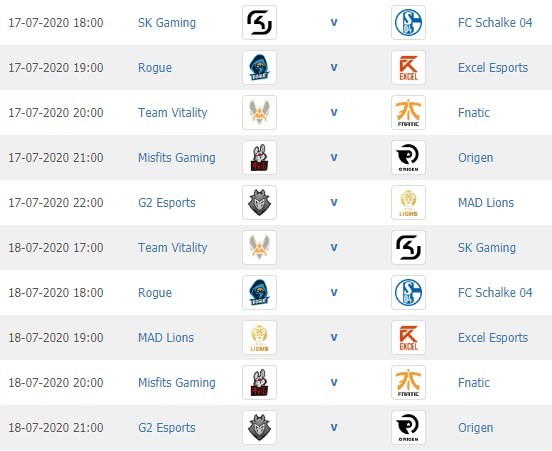Viewport: 552px width, 451px height.
Task: Open SK Gaming logo in 18-07 17:00 row
Action: click(x=408, y=248)
